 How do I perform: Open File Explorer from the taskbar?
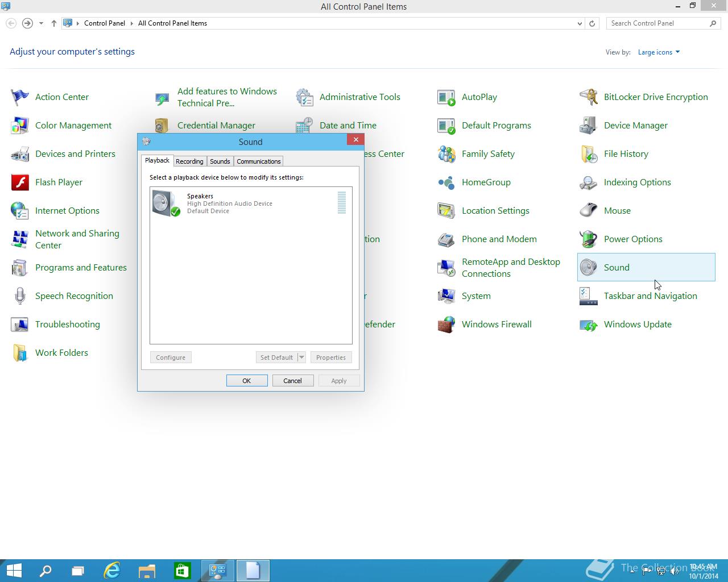pos(147,571)
